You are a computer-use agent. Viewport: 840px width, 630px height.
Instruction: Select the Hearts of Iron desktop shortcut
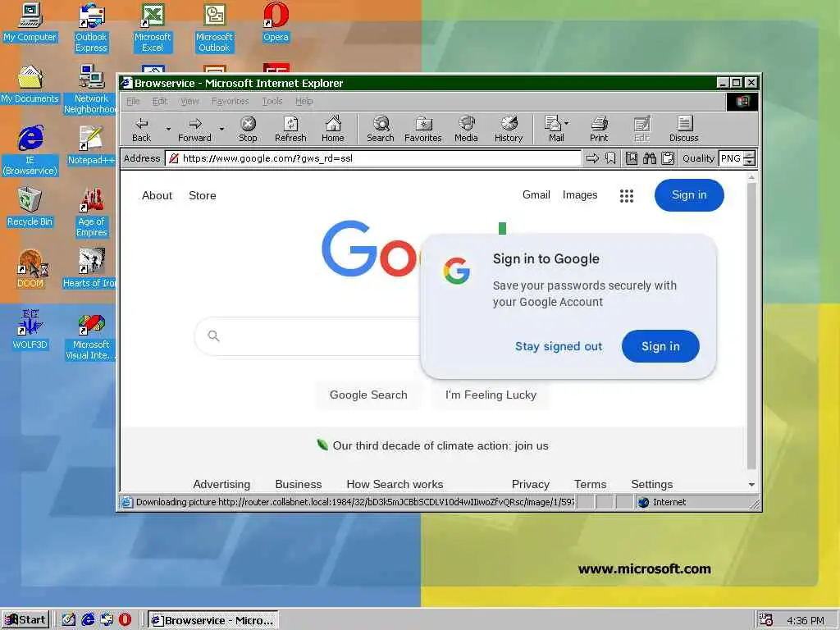coord(90,269)
